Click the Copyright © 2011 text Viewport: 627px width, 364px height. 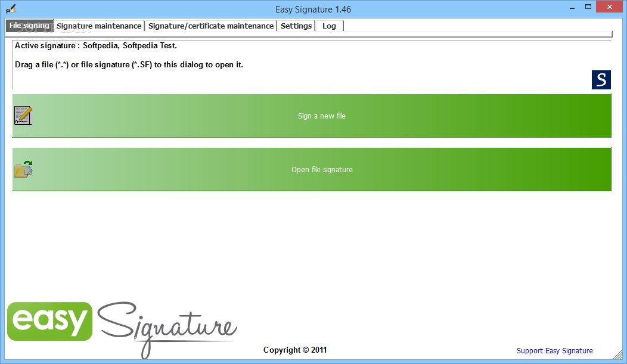[x=294, y=350]
